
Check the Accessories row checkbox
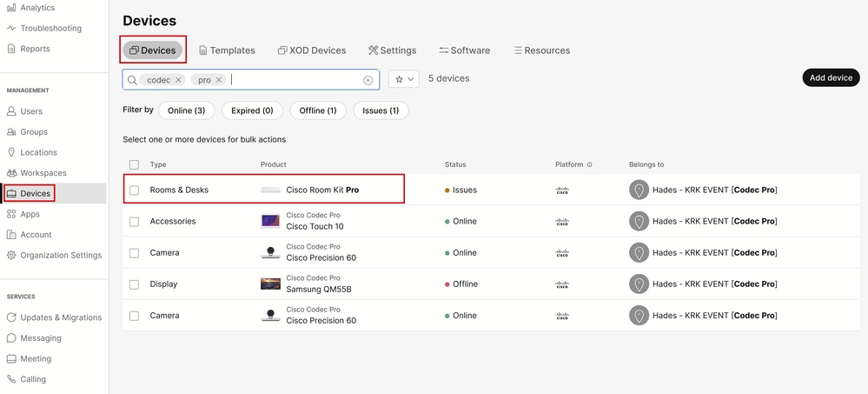[134, 222]
